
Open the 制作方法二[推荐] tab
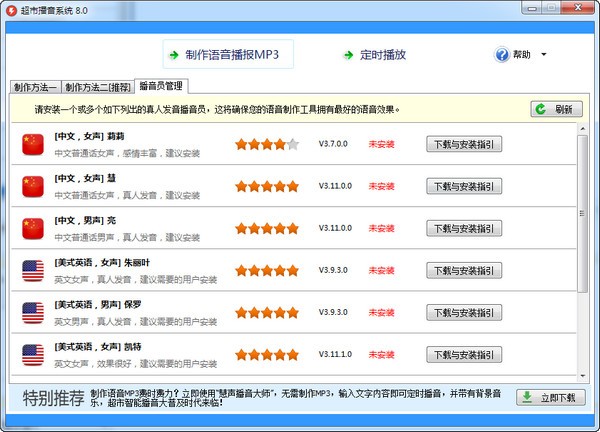(97, 87)
